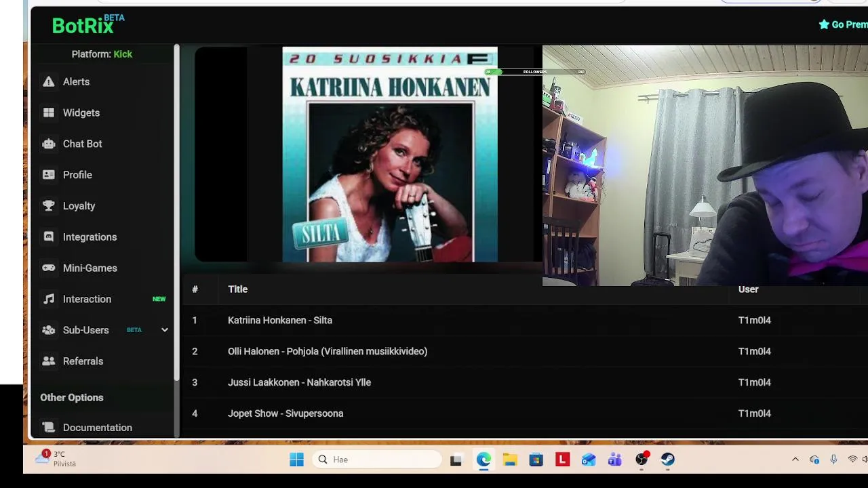This screenshot has width=868, height=488.
Task: Click the Mini-Games controller icon
Action: (48, 268)
